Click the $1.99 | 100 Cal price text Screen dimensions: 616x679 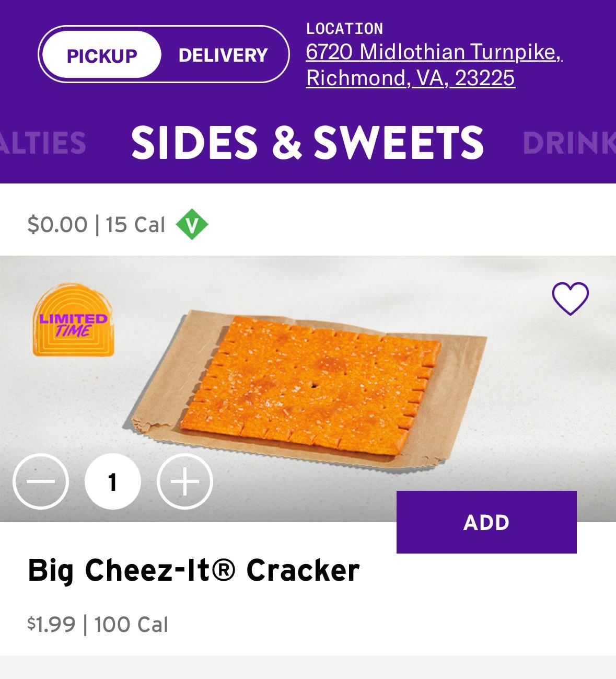(x=98, y=624)
